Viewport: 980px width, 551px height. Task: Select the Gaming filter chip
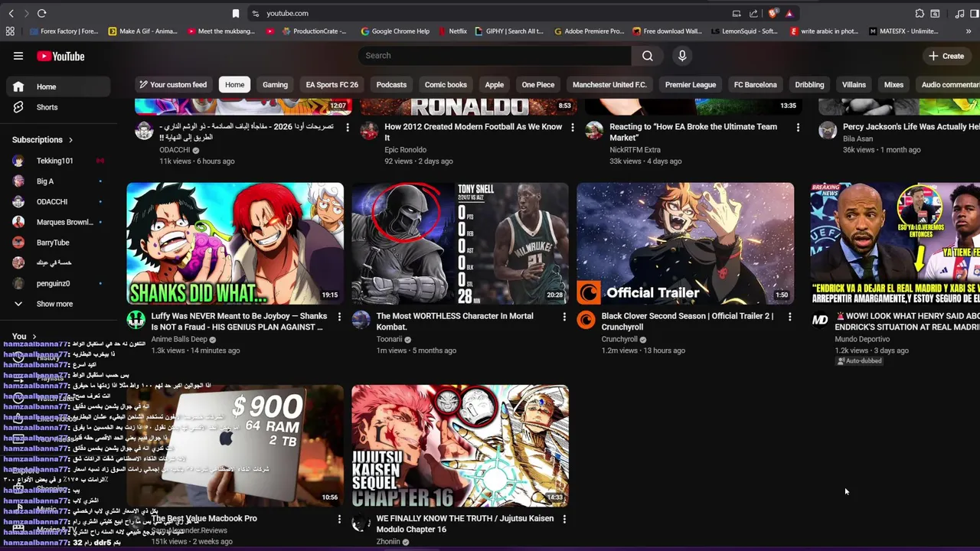(x=275, y=85)
